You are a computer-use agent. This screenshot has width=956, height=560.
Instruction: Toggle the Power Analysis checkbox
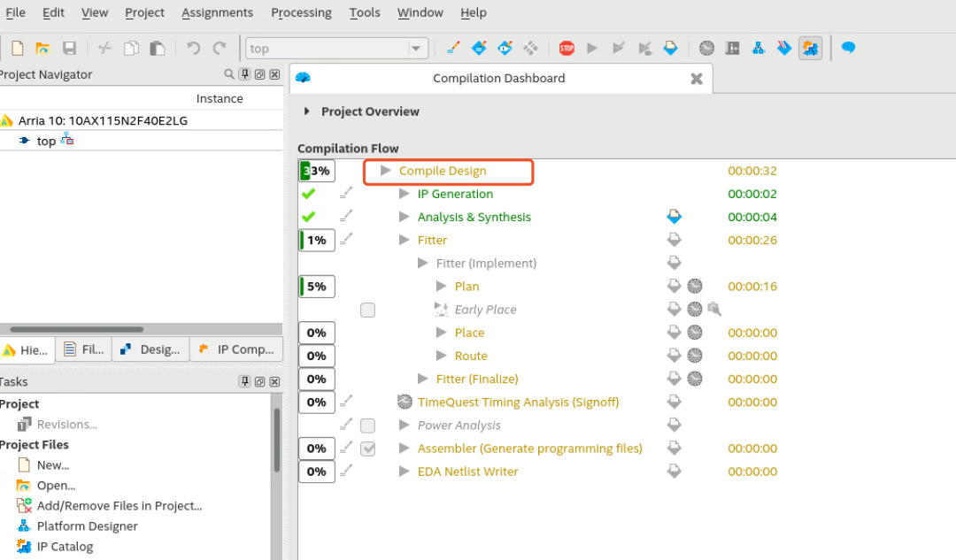(367, 426)
